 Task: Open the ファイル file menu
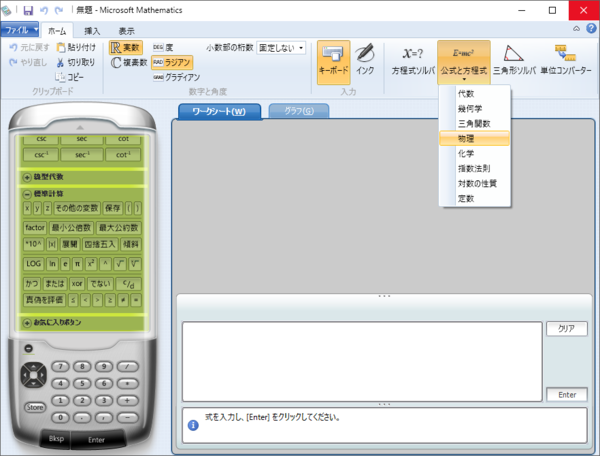click(x=20, y=30)
